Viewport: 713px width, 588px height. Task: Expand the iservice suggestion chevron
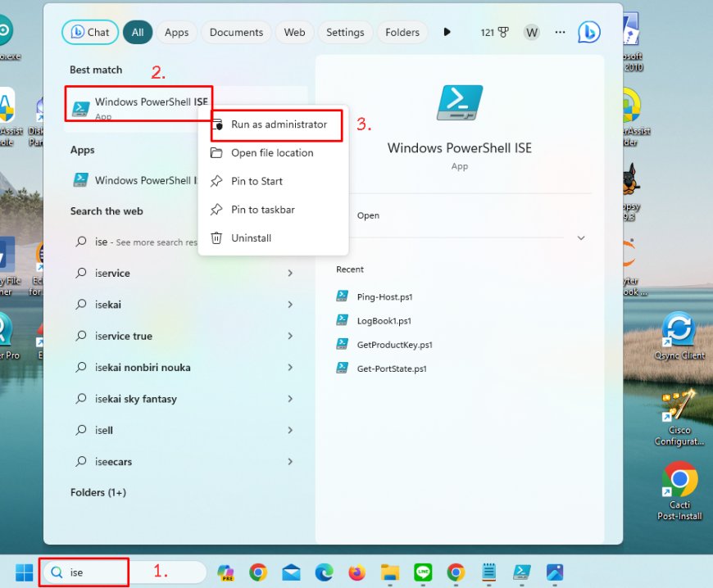pos(290,273)
